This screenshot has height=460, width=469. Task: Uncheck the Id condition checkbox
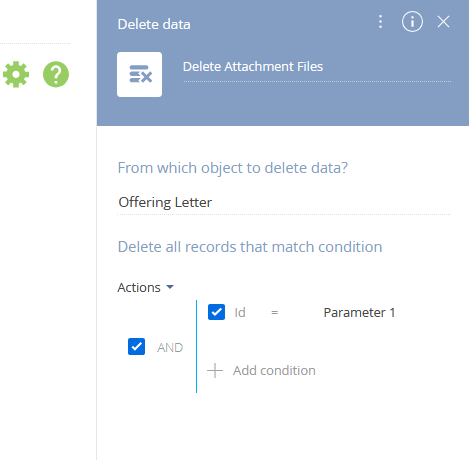point(216,312)
